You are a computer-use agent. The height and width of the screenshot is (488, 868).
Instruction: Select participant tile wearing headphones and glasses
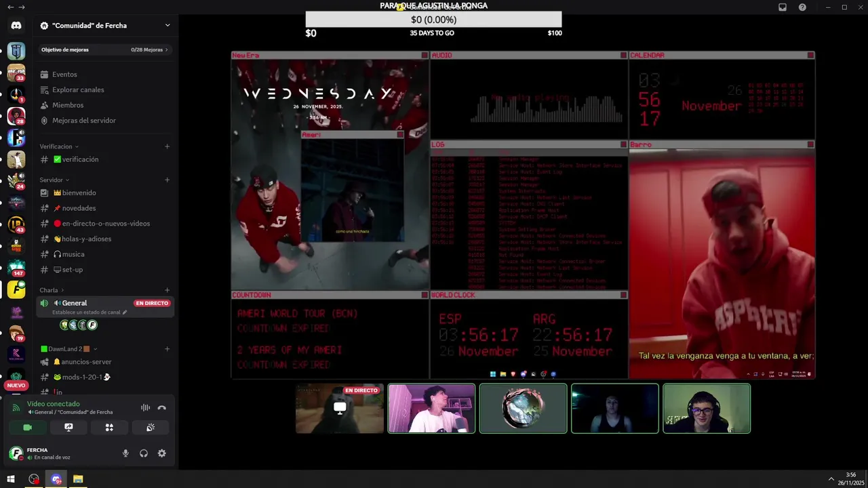pyautogui.click(x=707, y=409)
